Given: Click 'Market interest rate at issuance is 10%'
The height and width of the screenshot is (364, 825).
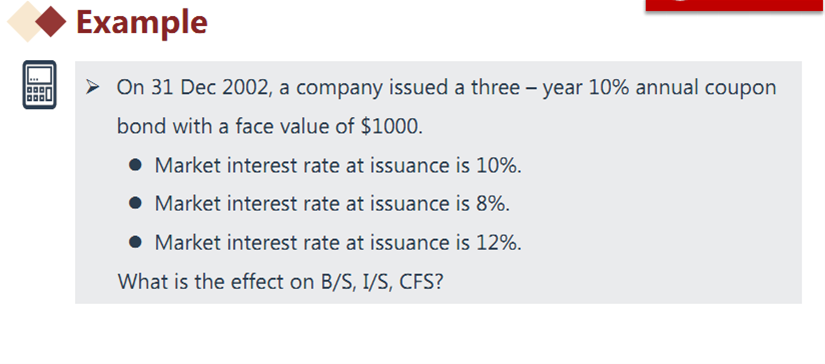Looking at the screenshot, I should pyautogui.click(x=338, y=166).
